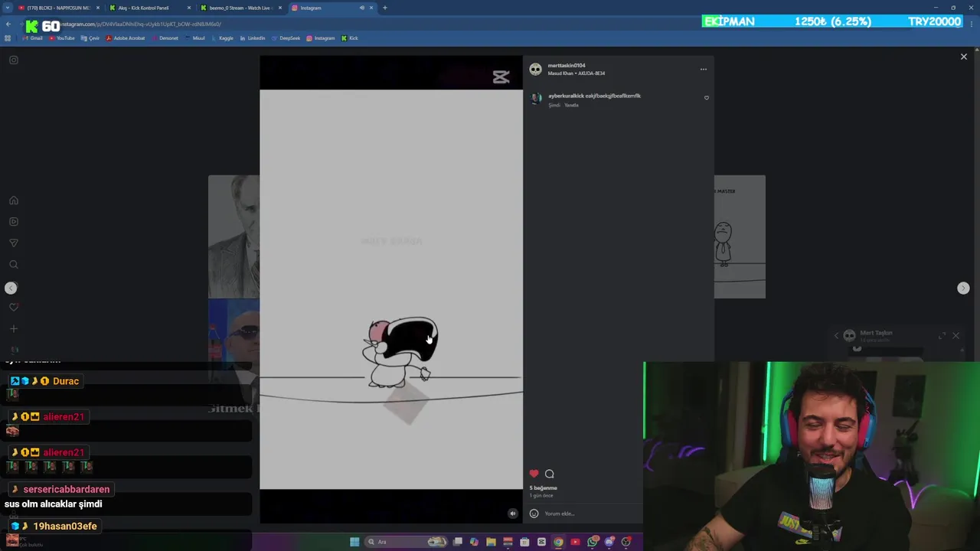Open the Kick bookmark

point(350,38)
